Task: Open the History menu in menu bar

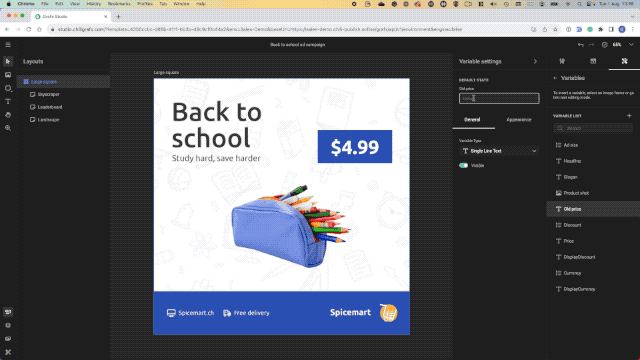Action: [93, 4]
